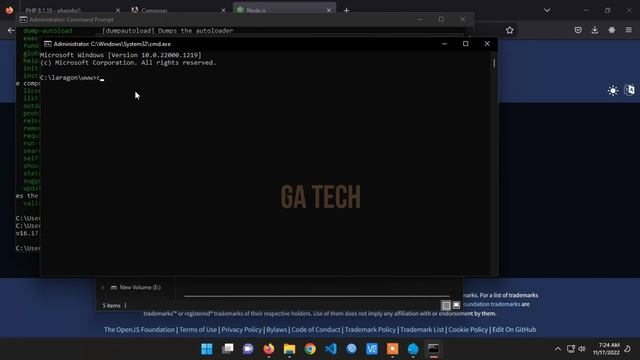The width and height of the screenshot is (640, 360).
Task: Open the cmd.exe window system icon
Action: (x=47, y=44)
